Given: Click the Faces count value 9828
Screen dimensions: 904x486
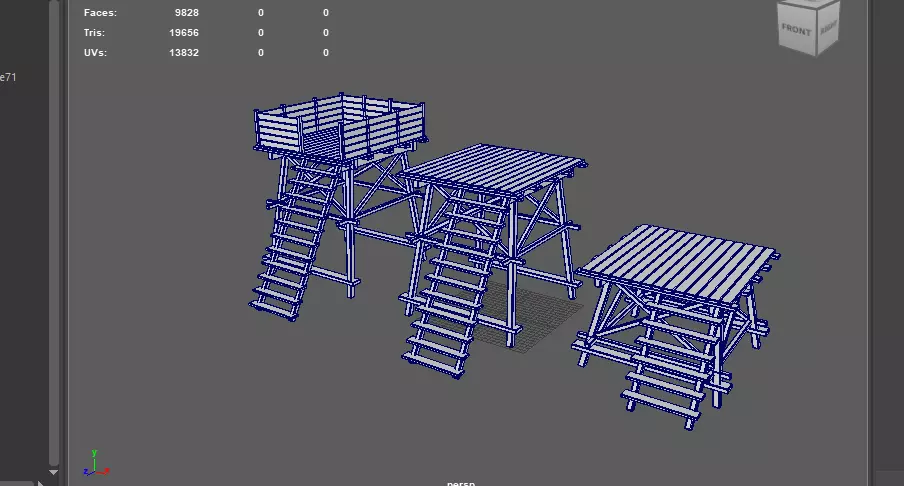Looking at the screenshot, I should coord(186,13).
